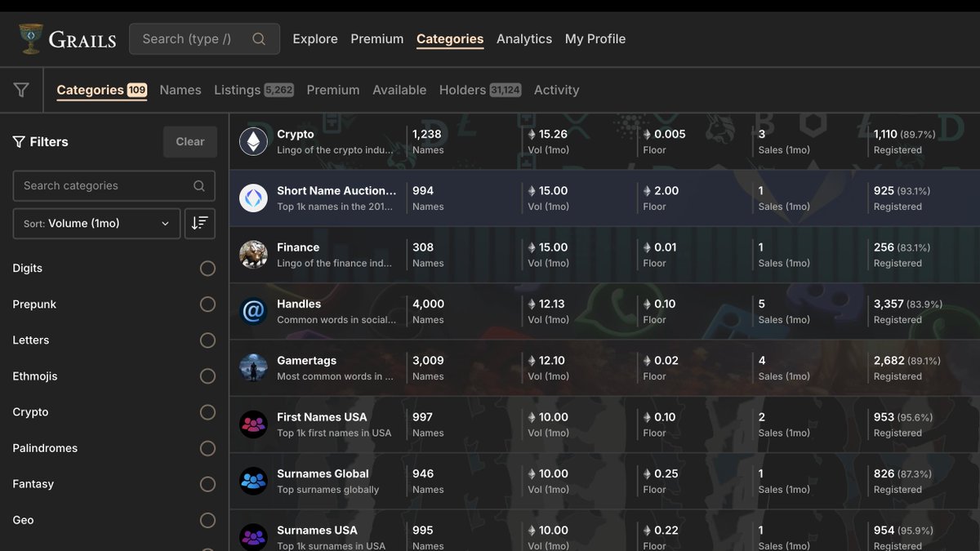Select the Fantasy filter radio
This screenshot has width=980, height=551.
click(207, 484)
